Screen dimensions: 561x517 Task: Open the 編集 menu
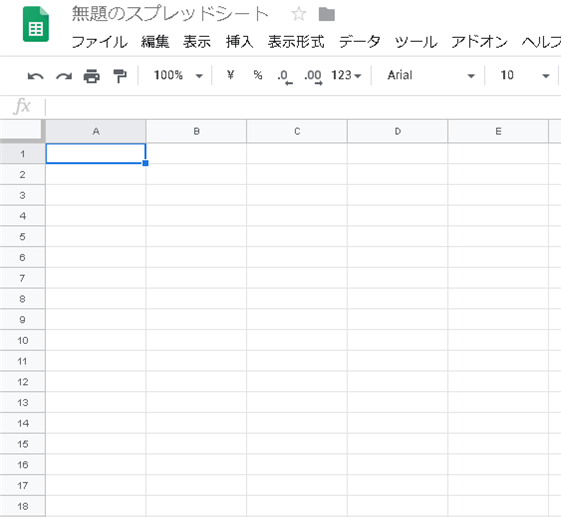[155, 42]
